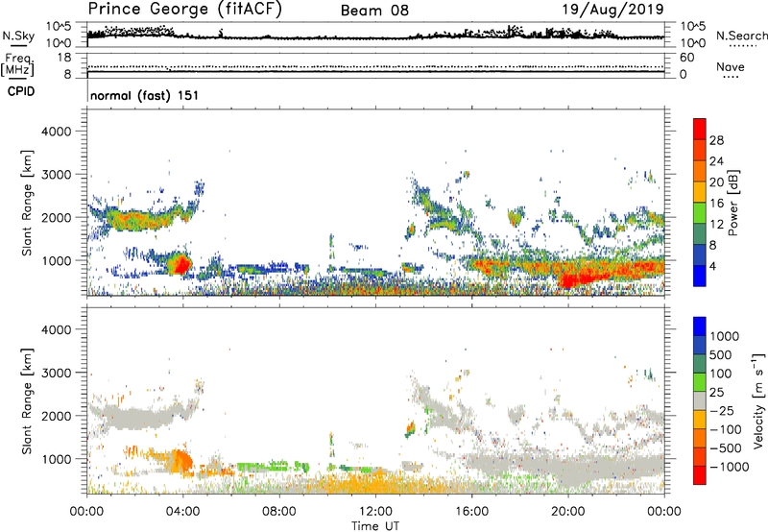Click the 20:00 time axis label

(568, 512)
